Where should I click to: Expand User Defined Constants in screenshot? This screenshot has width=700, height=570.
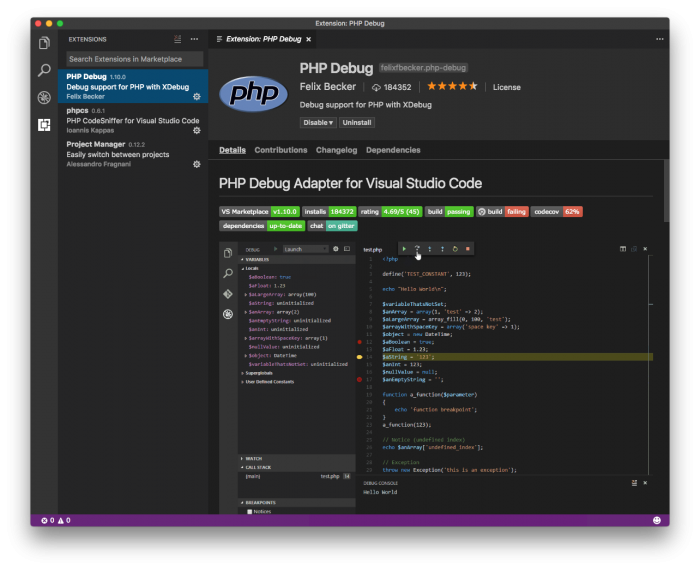(x=242, y=382)
